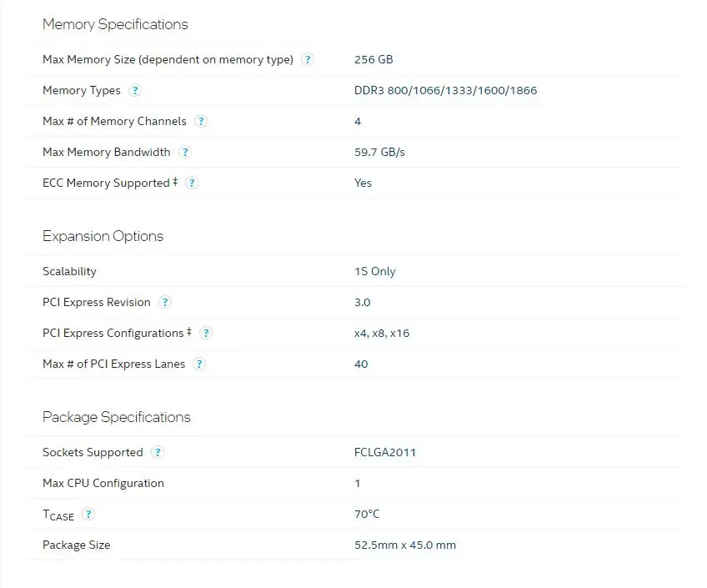
Task: Open help for Max Memory Size
Action: tap(308, 59)
